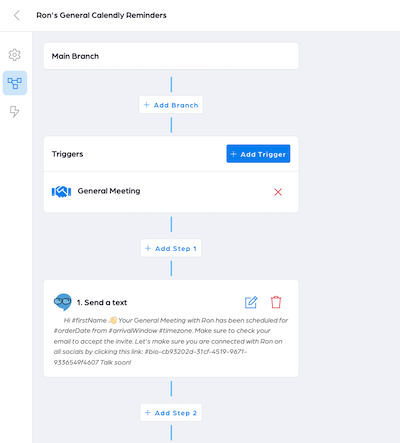Open the General Meeting trigger row
Image resolution: width=400 pixels, height=443 pixels.
click(x=171, y=192)
